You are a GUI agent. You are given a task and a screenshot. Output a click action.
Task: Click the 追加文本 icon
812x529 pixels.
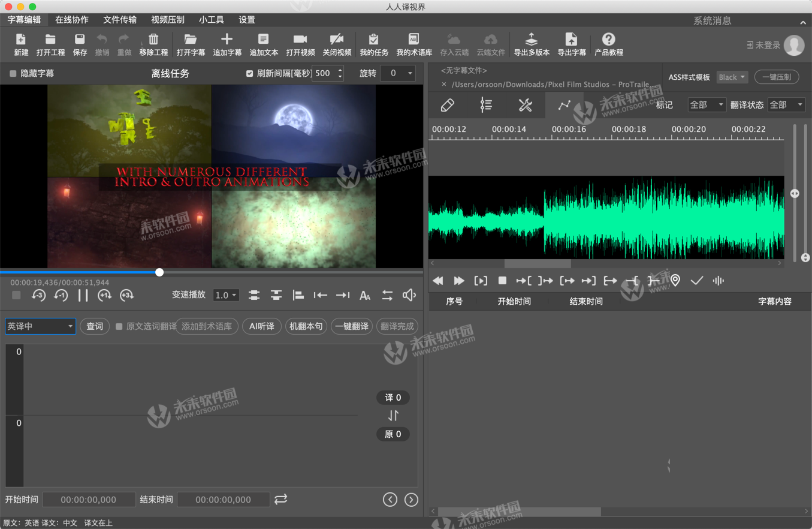[264, 40]
